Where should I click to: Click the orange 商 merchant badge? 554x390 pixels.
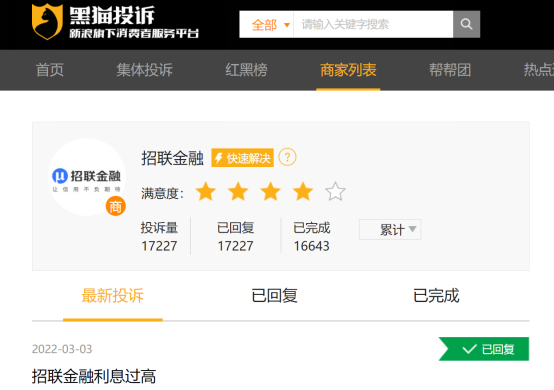coord(116,206)
